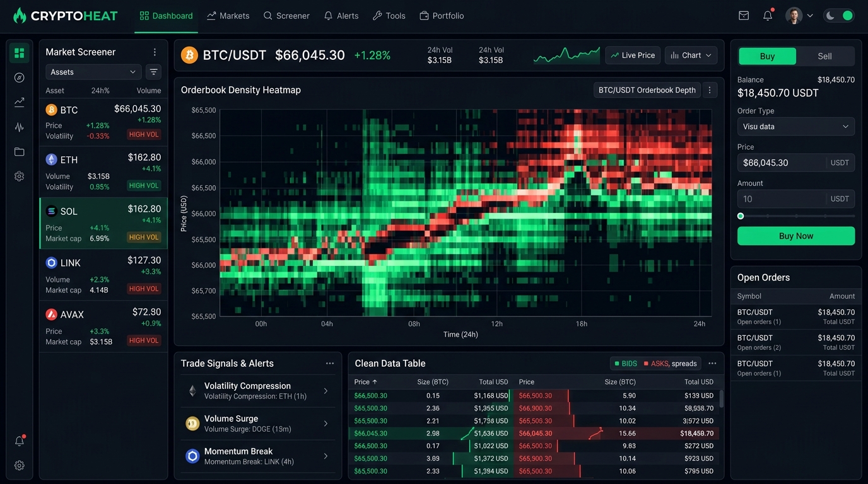868x484 pixels.
Task: Click the LINK logo in the screener list
Action: [x=52, y=263]
